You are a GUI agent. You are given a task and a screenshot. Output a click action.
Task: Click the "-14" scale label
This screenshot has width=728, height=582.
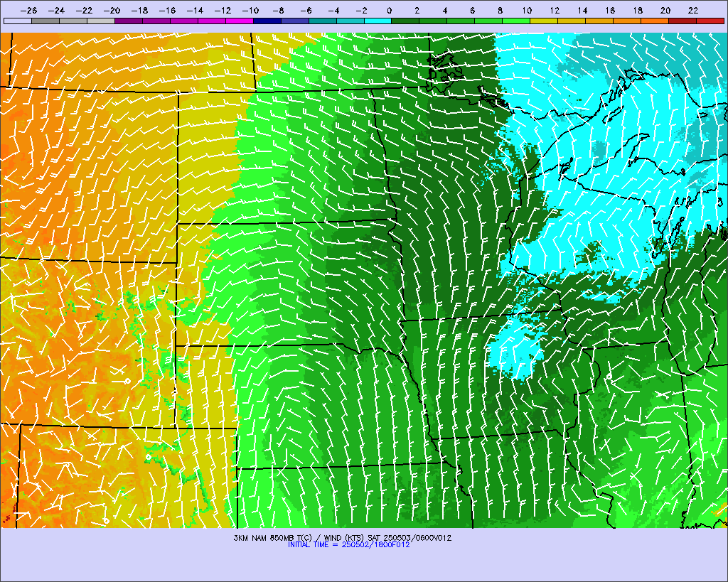pos(195,10)
